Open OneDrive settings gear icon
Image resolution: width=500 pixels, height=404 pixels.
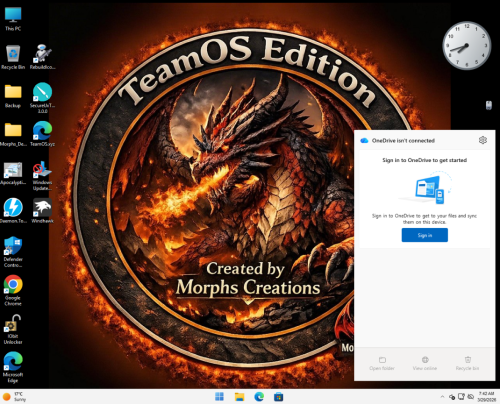click(x=482, y=140)
